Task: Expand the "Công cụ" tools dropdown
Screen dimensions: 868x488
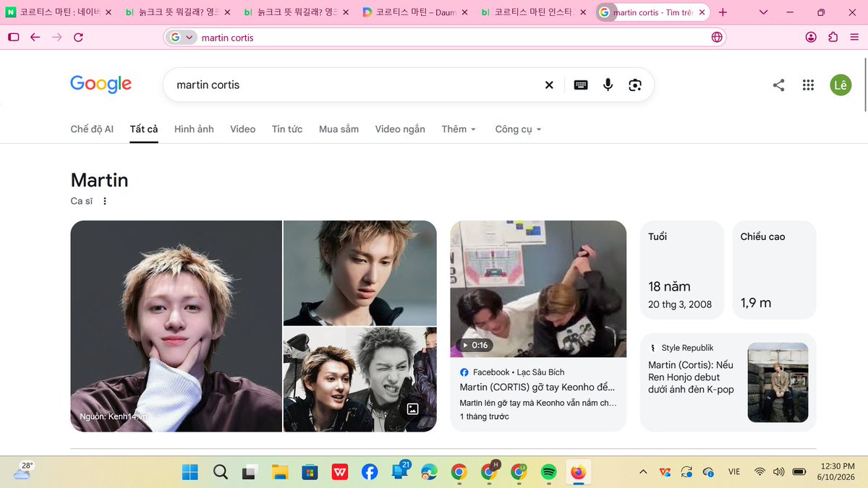Action: tap(518, 129)
